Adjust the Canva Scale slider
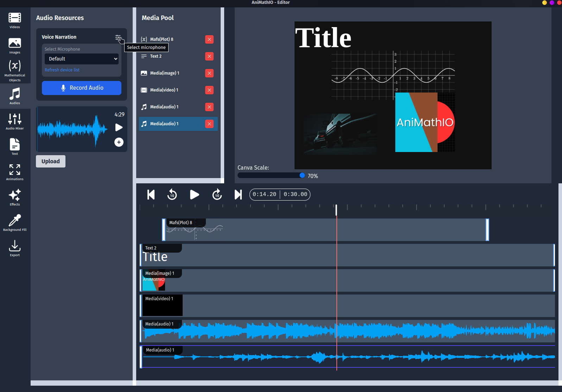The image size is (562, 392). tap(271, 175)
